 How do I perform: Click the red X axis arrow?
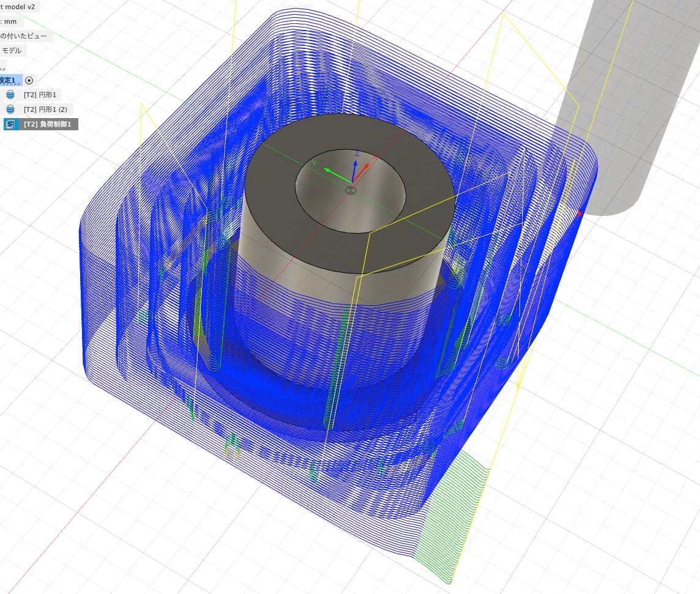(x=366, y=166)
